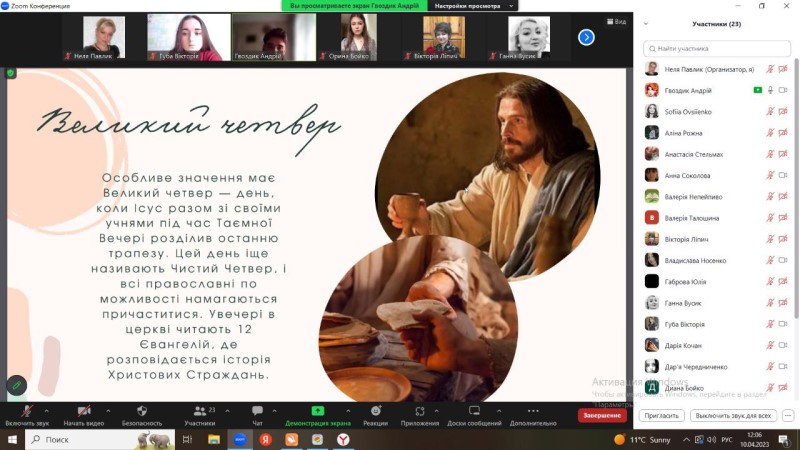Show next video thumbnails arrow
Viewport: 800px width, 450px height.
pos(586,37)
